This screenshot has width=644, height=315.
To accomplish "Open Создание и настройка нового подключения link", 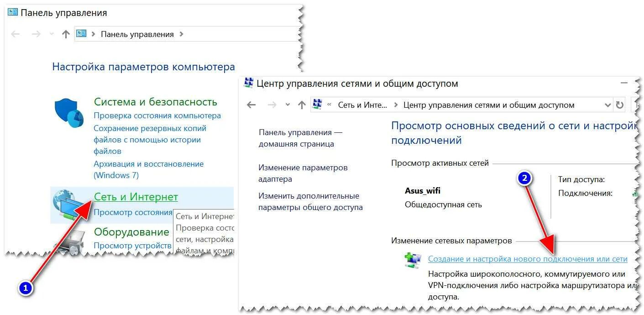I will pos(528,259).
